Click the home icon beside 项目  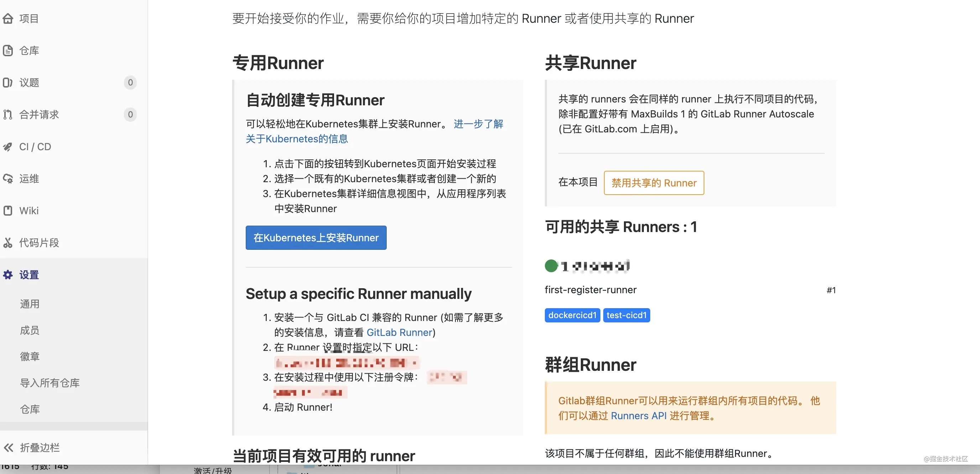click(x=8, y=18)
